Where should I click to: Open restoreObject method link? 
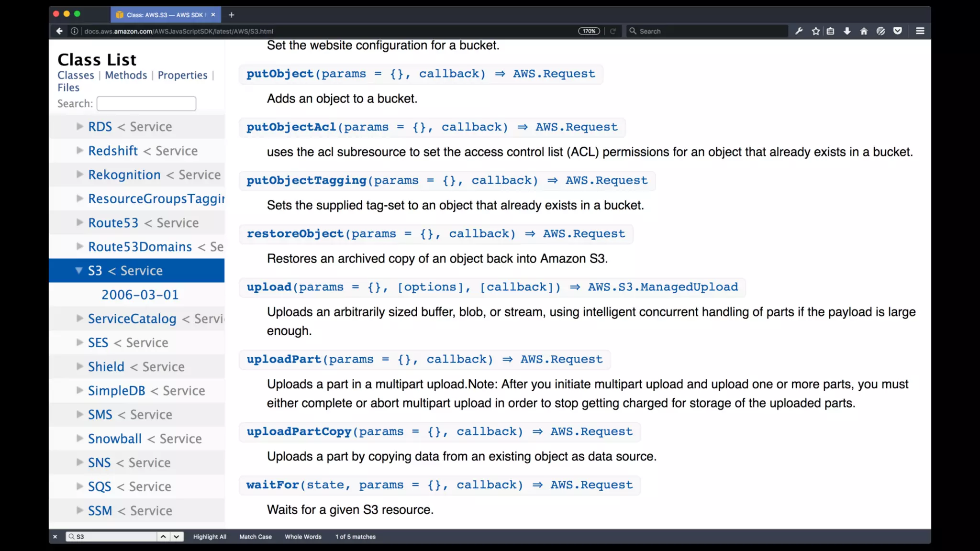coord(295,234)
